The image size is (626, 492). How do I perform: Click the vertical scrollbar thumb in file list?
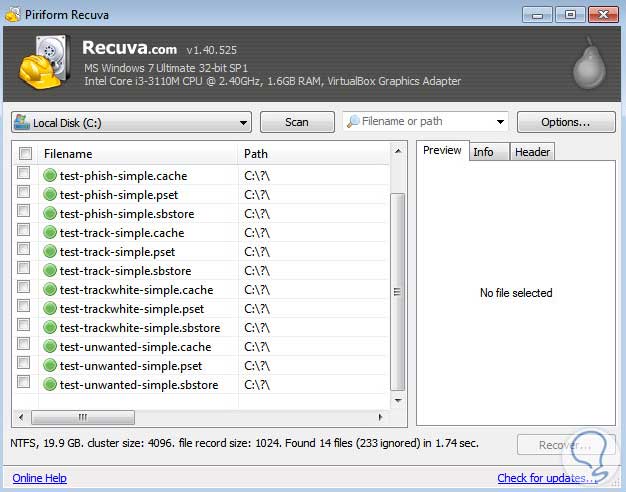(398, 292)
